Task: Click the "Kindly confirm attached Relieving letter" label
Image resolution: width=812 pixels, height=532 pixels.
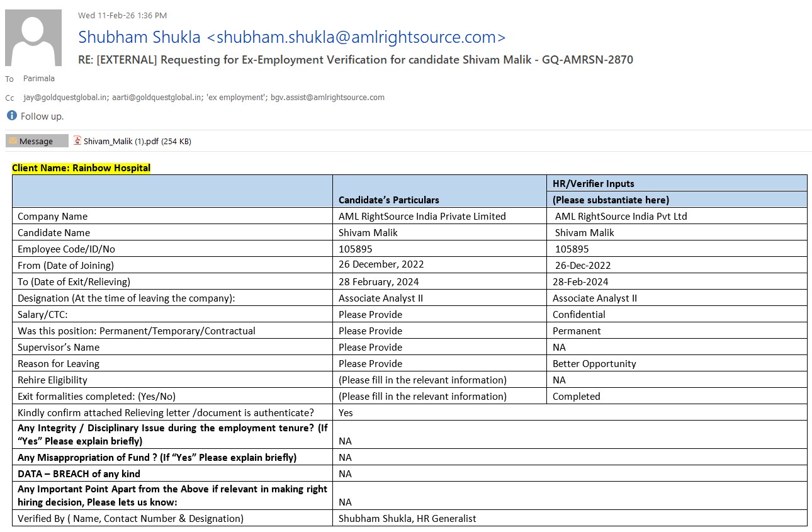Action: point(166,412)
